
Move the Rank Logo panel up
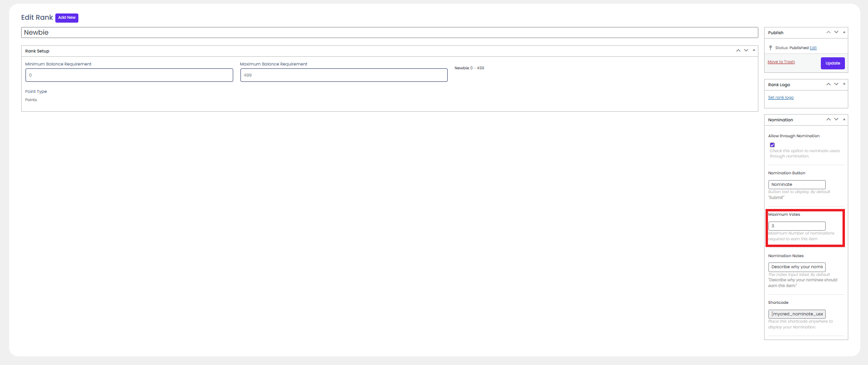click(828, 84)
